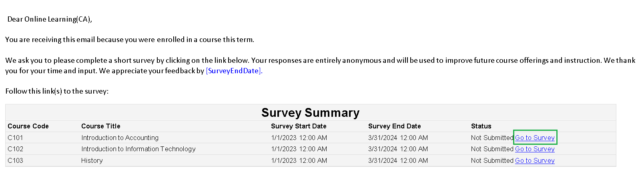Click the [SurveyEndDate] placeholder text
The image size is (644, 186).
(x=233, y=71)
